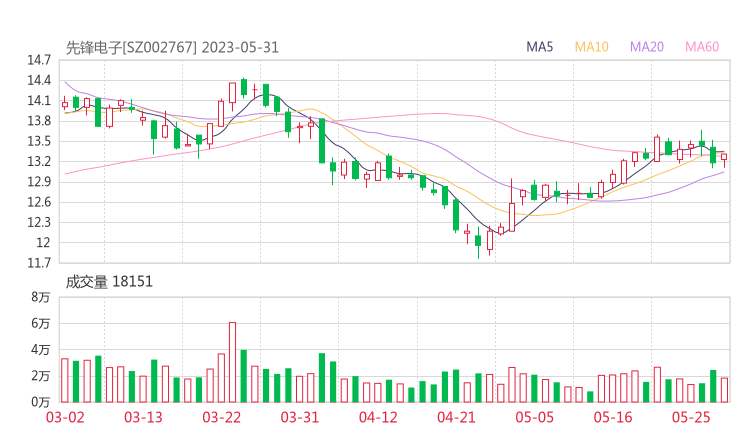Click the 2万 volume axis label
Image resolution: width=740 pixels, height=440 pixels.
click(41, 376)
